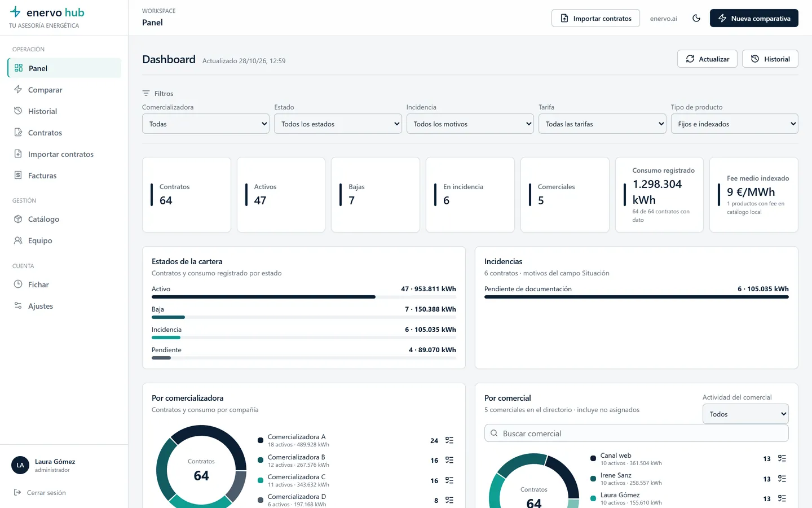Click the En incidencia 6 card
Screen dimensions: 812x508
(x=470, y=195)
